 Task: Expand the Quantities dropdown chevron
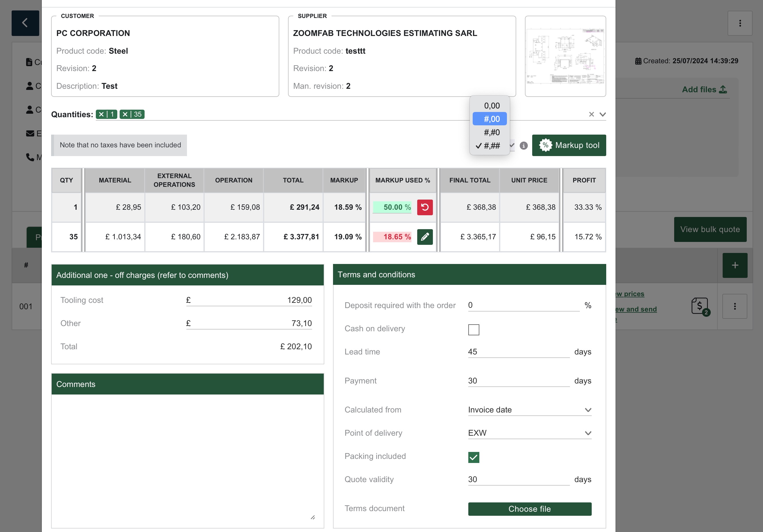602,114
